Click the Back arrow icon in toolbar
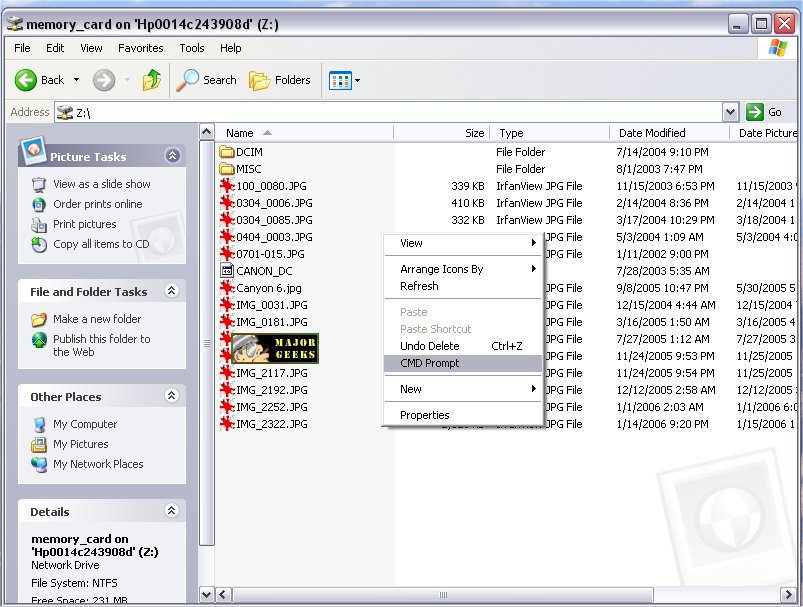The width and height of the screenshot is (803, 607). tap(26, 80)
